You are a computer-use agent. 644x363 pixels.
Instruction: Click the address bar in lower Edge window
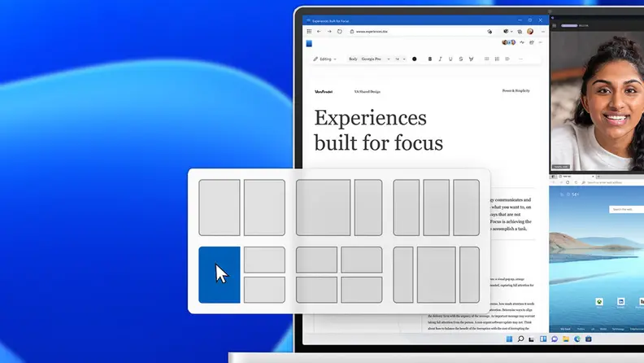[612, 182]
